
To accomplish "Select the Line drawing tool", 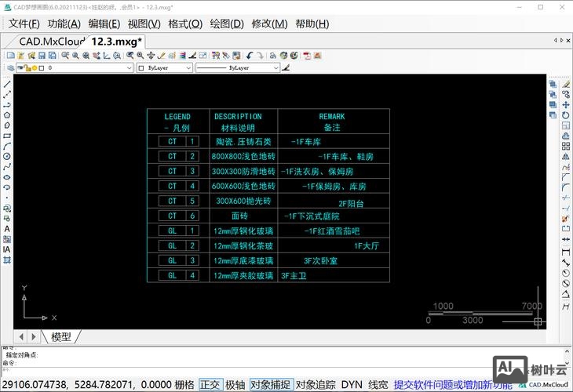I will pos(7,84).
